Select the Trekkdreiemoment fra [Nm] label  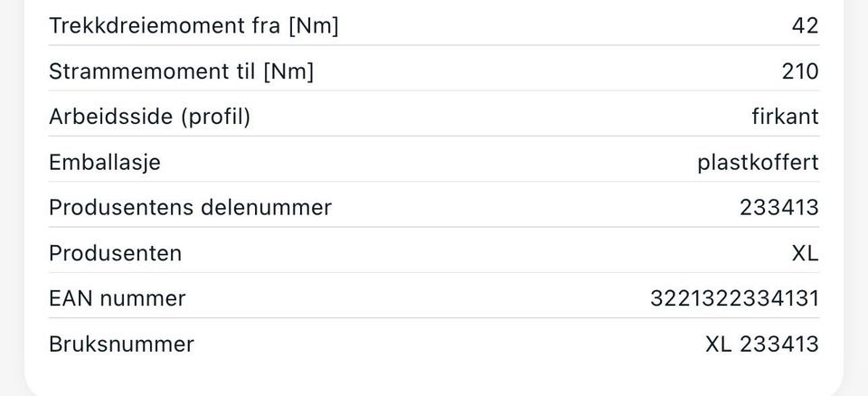193,25
